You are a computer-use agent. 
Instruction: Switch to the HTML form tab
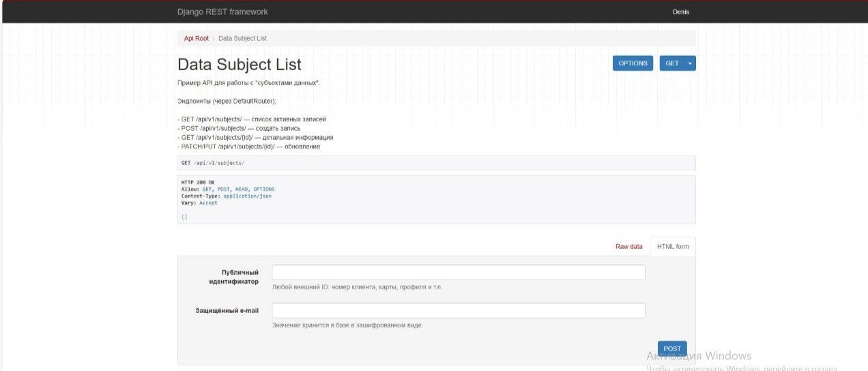point(673,246)
